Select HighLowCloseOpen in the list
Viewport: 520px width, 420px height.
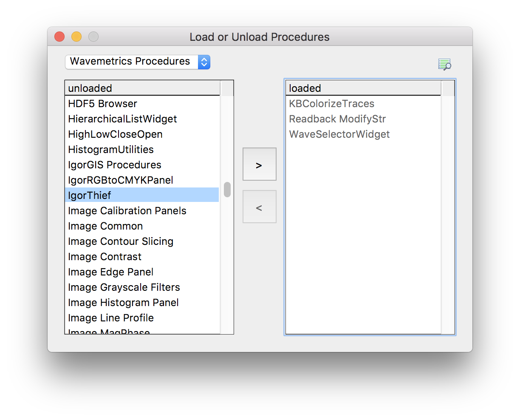[x=142, y=134]
